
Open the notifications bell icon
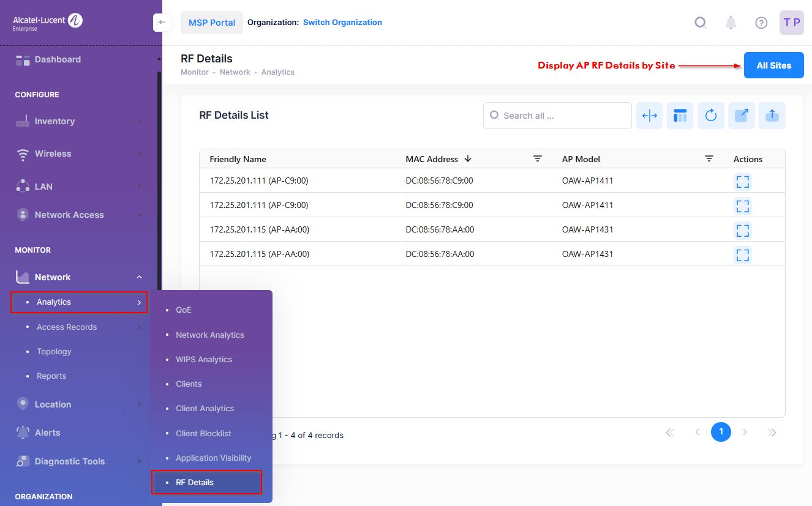(x=731, y=23)
